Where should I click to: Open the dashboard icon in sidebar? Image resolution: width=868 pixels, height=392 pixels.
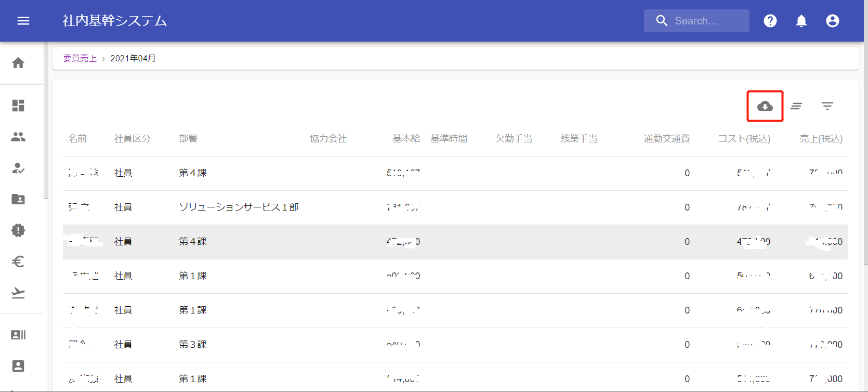[x=18, y=106]
